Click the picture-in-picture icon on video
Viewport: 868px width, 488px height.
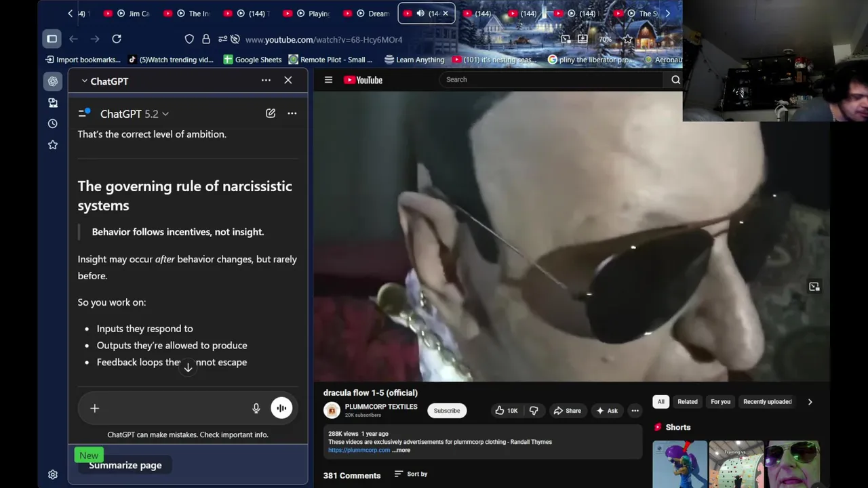pyautogui.click(x=814, y=287)
